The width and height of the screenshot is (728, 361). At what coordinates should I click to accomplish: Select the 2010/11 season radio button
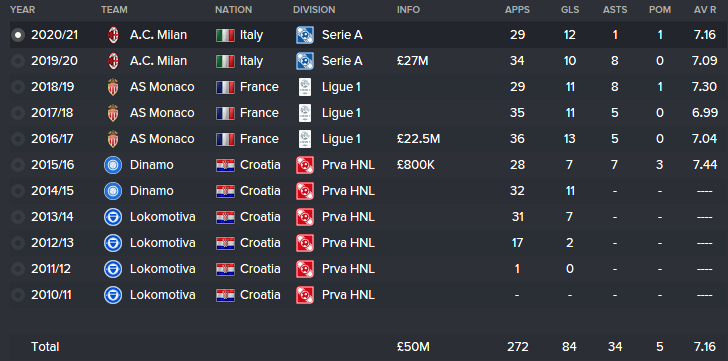point(18,295)
